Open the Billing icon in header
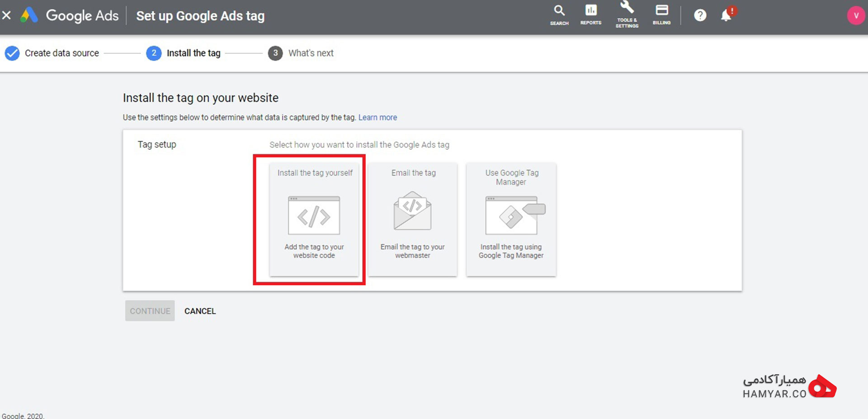The image size is (868, 419). click(x=662, y=15)
